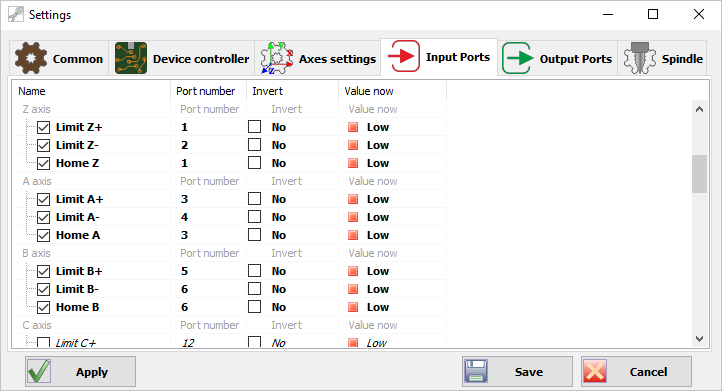Switch to the Spindle tab
The width and height of the screenshot is (722, 391).
point(662,58)
